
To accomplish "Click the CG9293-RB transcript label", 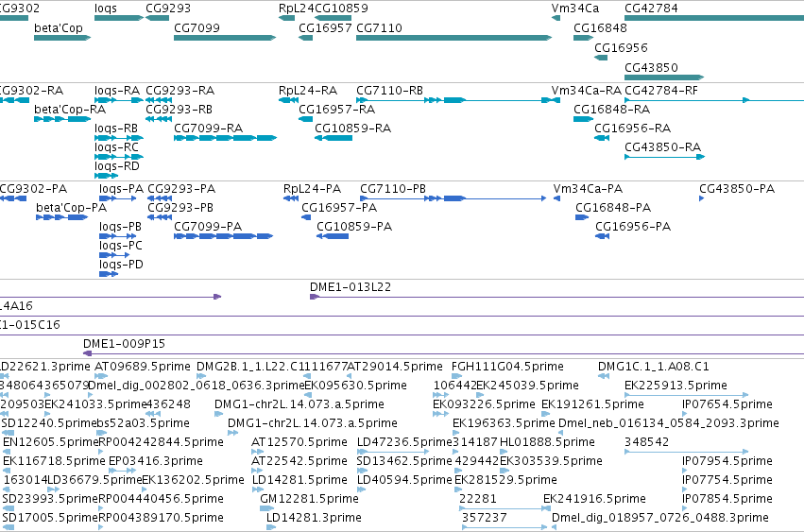I will coord(179,110).
